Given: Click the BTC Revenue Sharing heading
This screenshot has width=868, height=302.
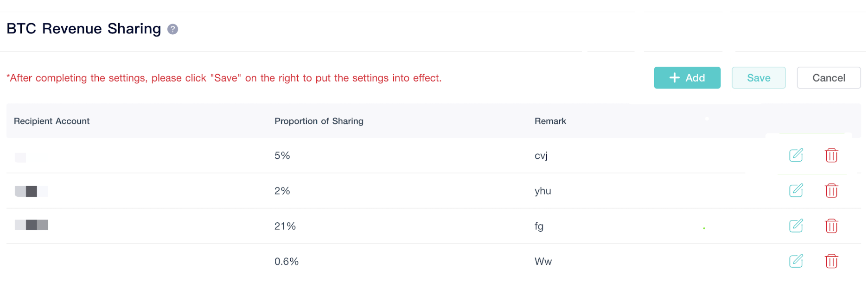Looking at the screenshot, I should [84, 29].
